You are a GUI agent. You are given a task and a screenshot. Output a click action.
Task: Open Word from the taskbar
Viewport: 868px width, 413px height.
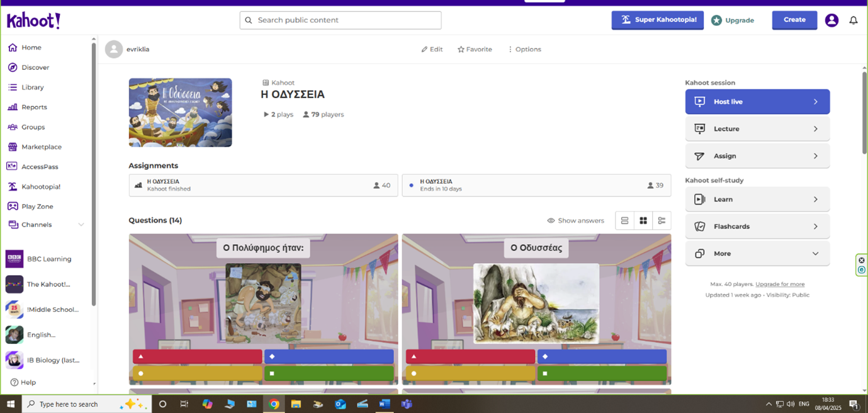coord(385,404)
